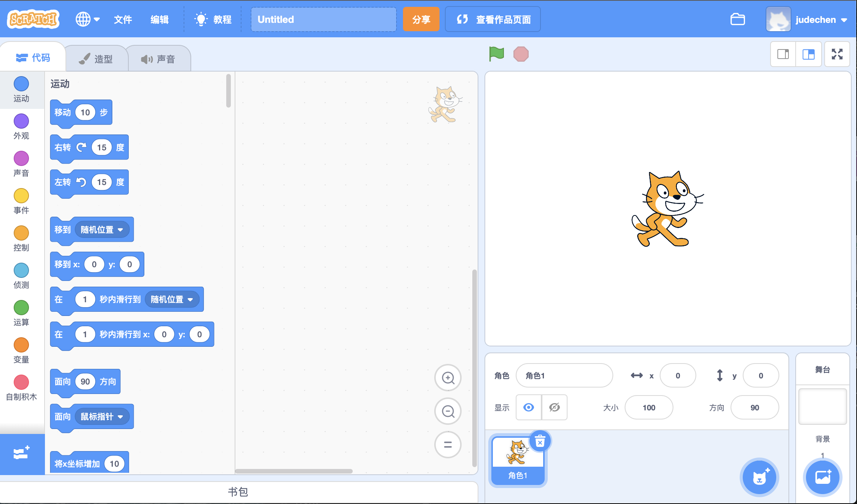Screen dimensions: 857x504
Task: Select the 自制积木 block category
Action: (x=21, y=388)
